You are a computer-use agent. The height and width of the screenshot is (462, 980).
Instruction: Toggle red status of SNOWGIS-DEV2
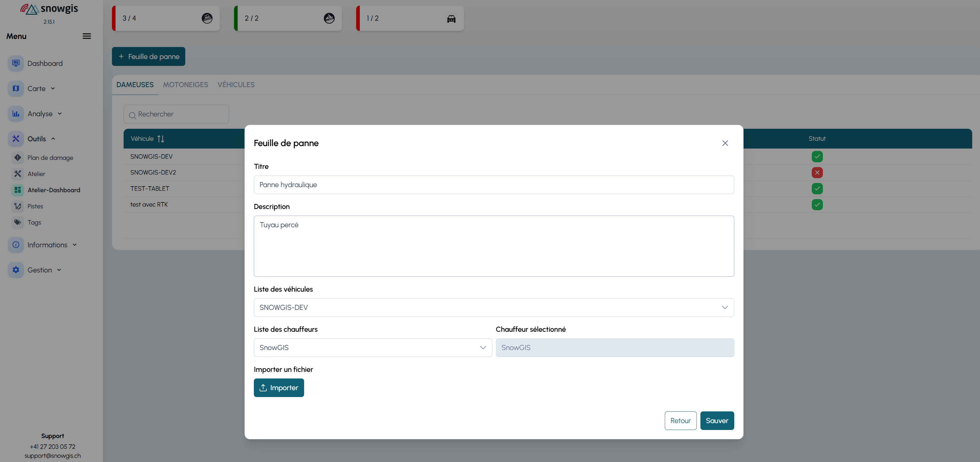(817, 172)
